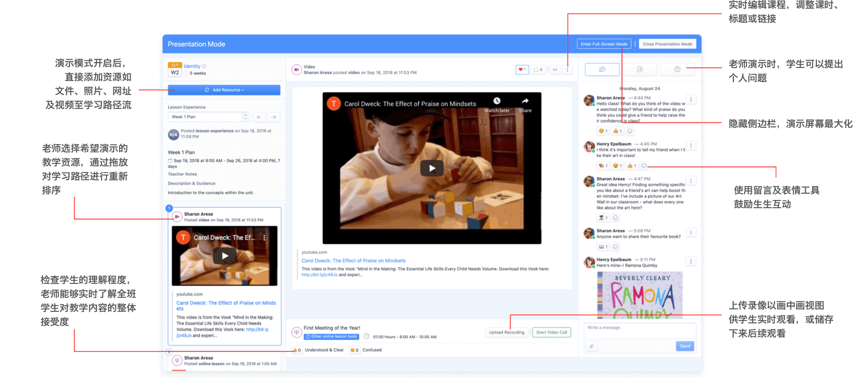Add emoji reaction to favourite book message
Viewport: 868px width, 386px height.
615,247
